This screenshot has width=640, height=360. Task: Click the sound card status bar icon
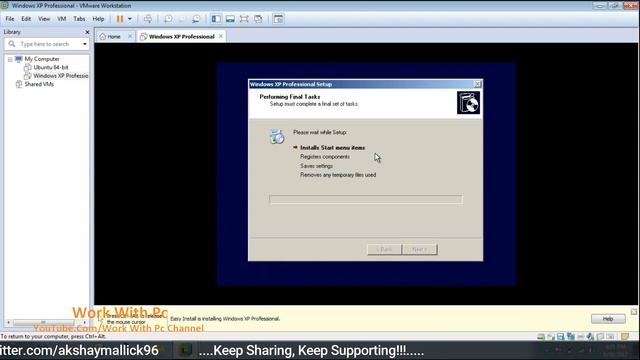click(x=590, y=337)
